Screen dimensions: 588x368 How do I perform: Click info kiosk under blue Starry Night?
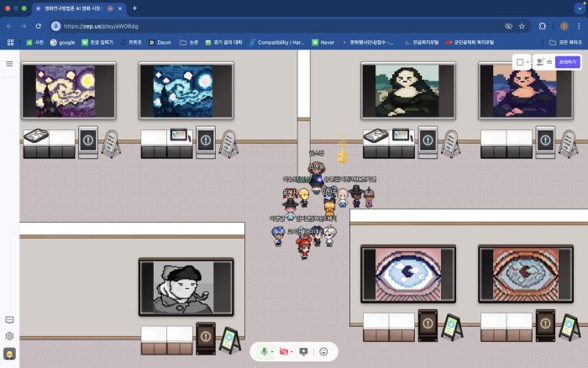click(206, 142)
